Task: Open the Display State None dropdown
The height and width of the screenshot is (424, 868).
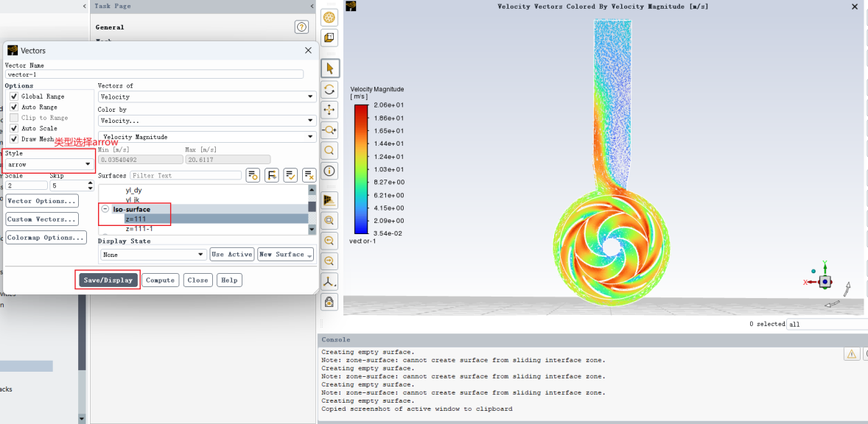Action: point(154,255)
